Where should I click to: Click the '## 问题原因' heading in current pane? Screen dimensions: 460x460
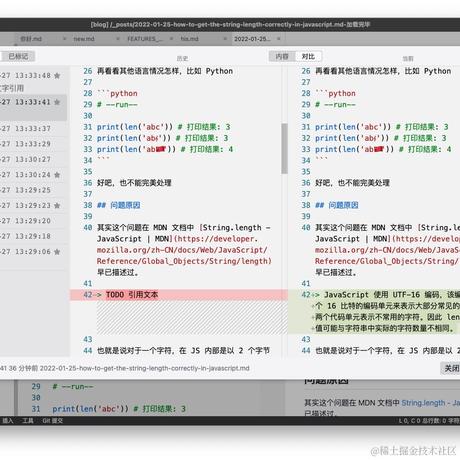pyautogui.click(x=337, y=205)
